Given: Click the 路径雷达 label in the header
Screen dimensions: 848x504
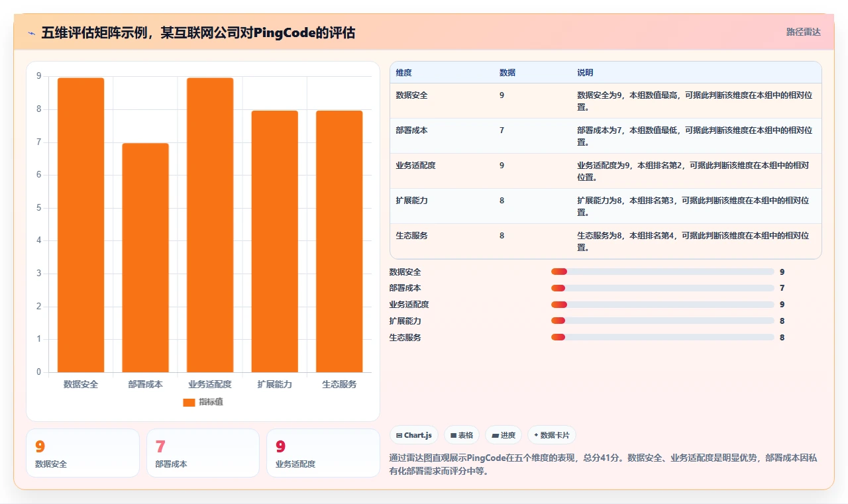Looking at the screenshot, I should pos(803,32).
